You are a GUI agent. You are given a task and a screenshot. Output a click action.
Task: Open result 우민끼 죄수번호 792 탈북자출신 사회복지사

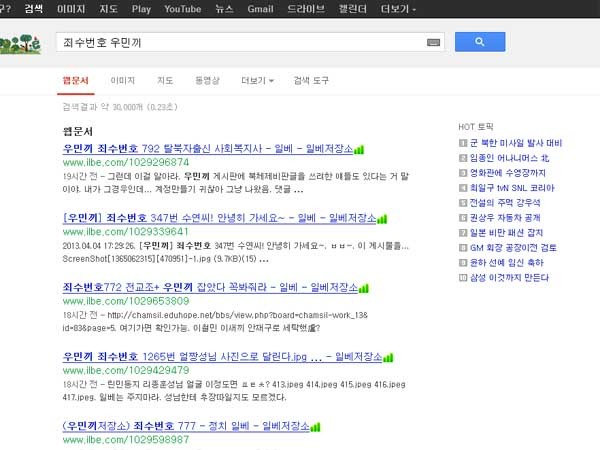tap(208, 148)
